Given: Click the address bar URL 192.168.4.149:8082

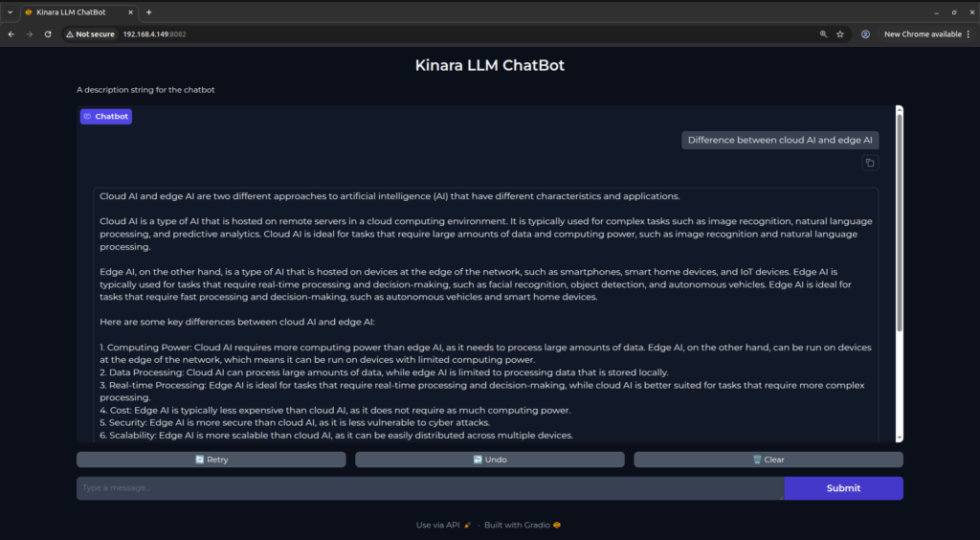Looking at the screenshot, I should click(154, 34).
